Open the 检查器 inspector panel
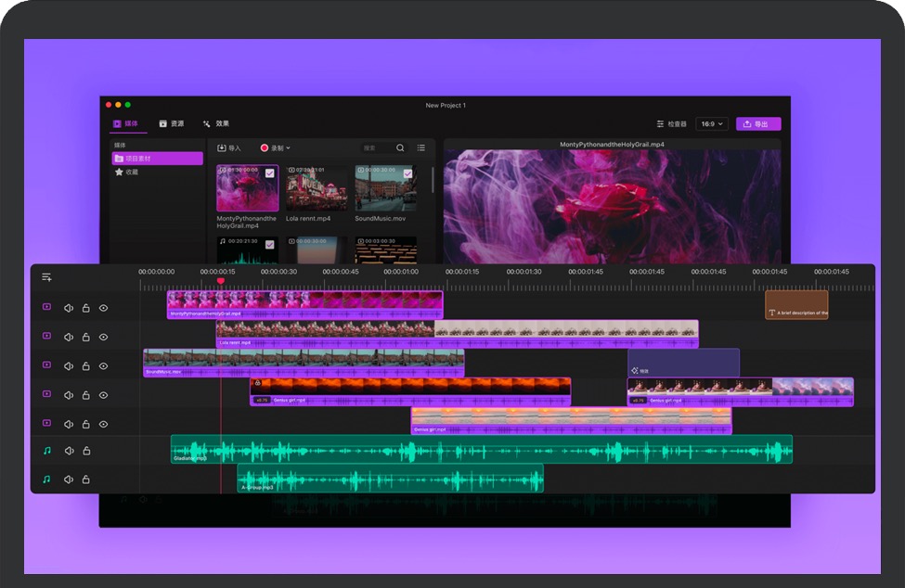 (x=671, y=123)
